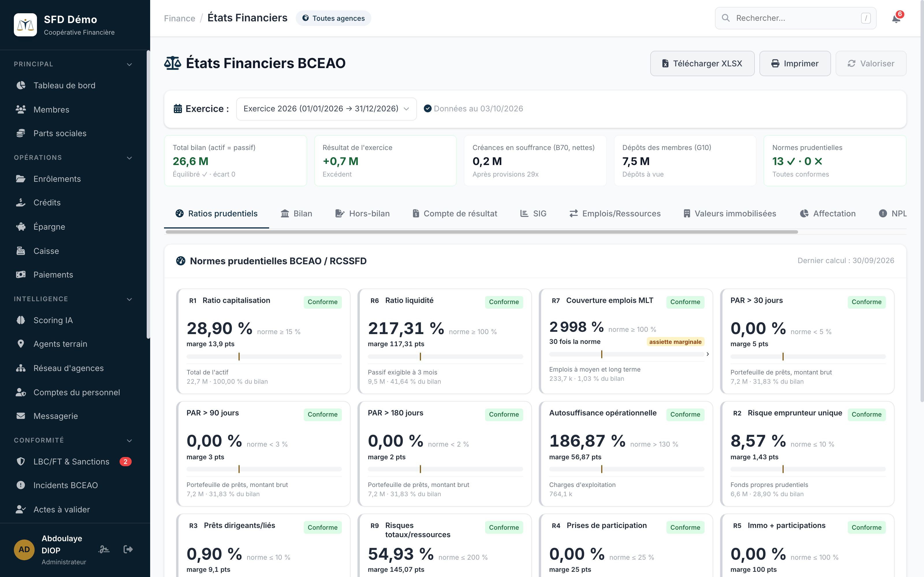The image size is (924, 577).
Task: Switch to Emplois/Ressources tab
Action: 615,214
